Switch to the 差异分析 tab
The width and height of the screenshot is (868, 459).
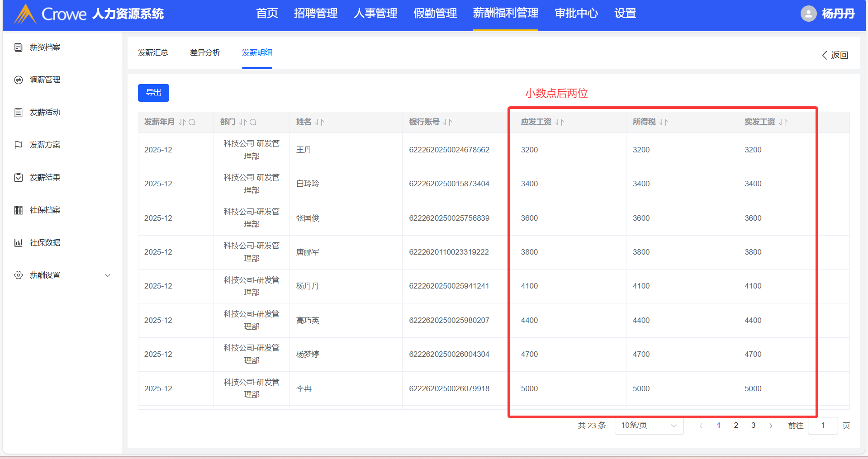point(205,53)
